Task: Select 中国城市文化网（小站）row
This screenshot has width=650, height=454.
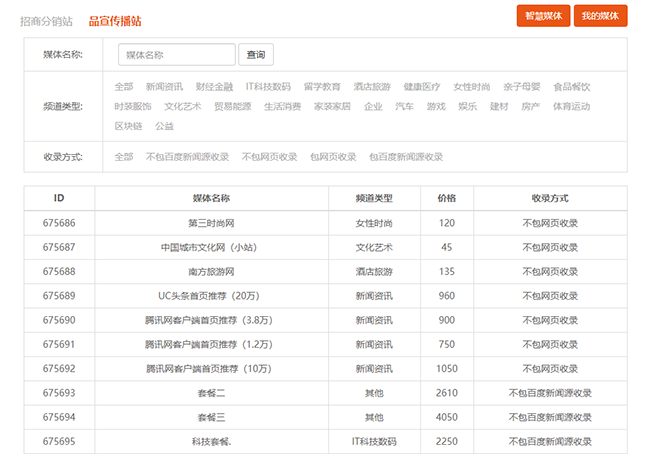Action: point(325,248)
